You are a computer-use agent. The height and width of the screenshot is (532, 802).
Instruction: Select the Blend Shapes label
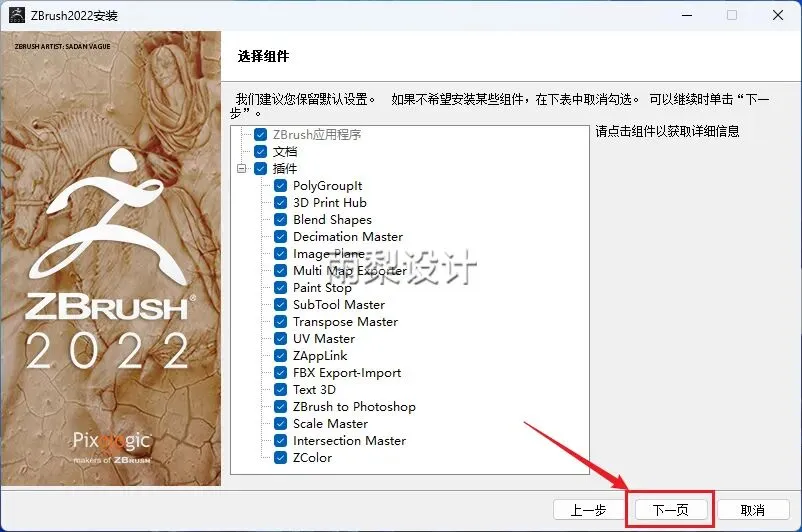point(332,220)
